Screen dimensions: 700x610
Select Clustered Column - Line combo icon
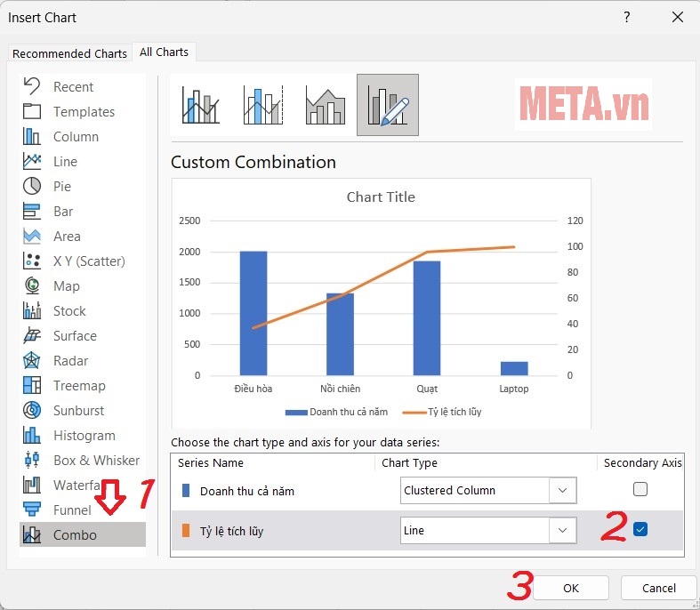pyautogui.click(x=201, y=105)
